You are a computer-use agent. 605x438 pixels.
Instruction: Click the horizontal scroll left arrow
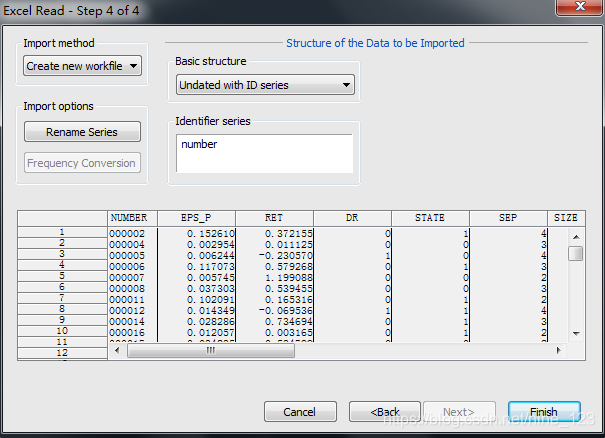117,350
